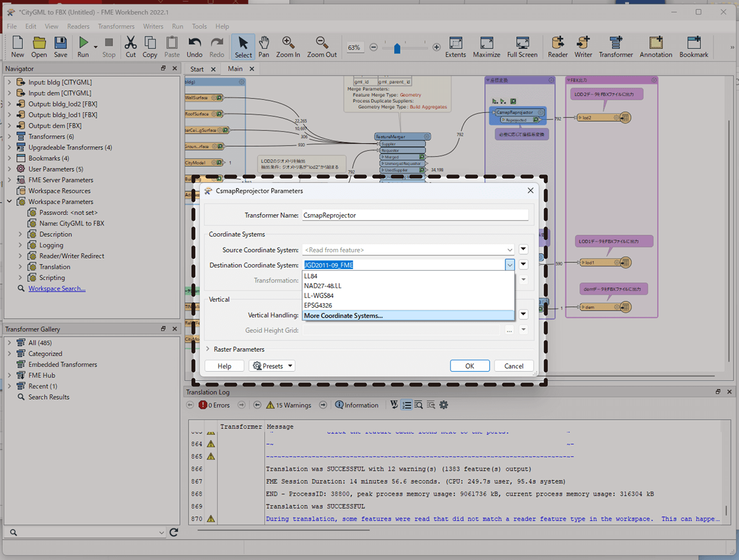
Task: Choose More Coordinate Systems... entry
Action: (x=408, y=315)
